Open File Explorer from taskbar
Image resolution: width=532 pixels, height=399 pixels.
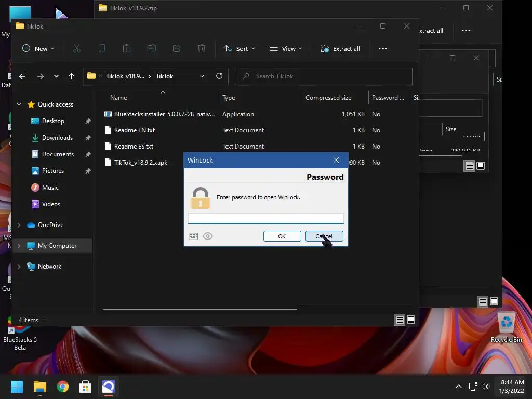[39, 387]
